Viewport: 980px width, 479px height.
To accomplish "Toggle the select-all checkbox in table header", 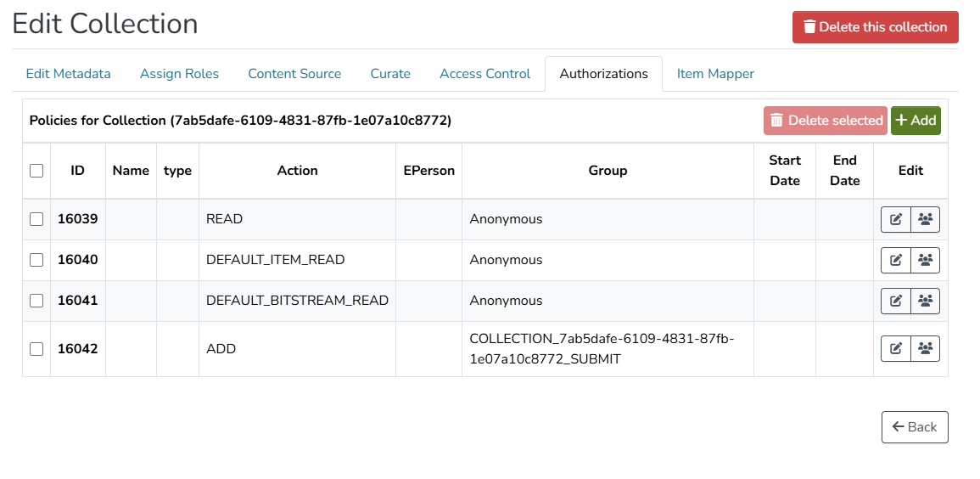I will click(x=36, y=171).
